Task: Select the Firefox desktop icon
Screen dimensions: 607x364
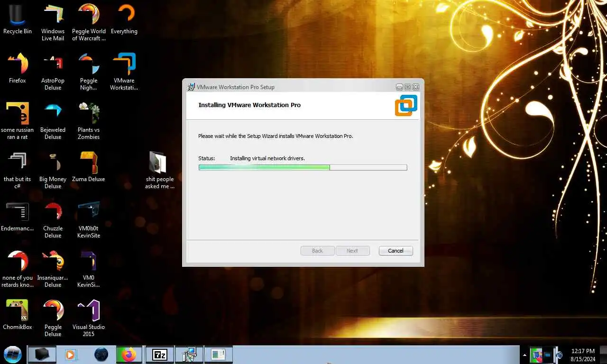Action: [17, 68]
